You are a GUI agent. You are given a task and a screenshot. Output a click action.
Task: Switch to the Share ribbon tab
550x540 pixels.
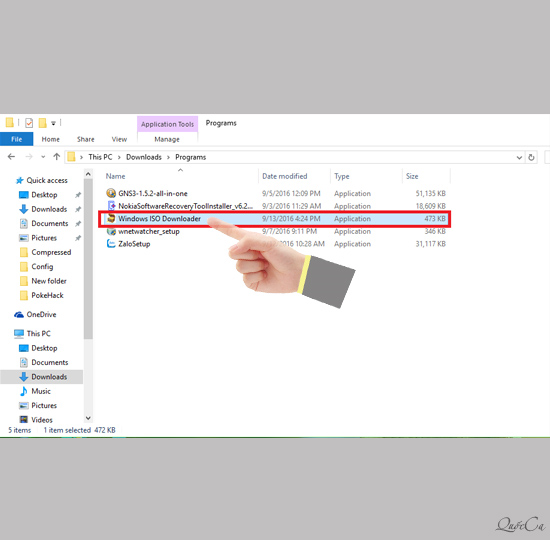tap(86, 139)
